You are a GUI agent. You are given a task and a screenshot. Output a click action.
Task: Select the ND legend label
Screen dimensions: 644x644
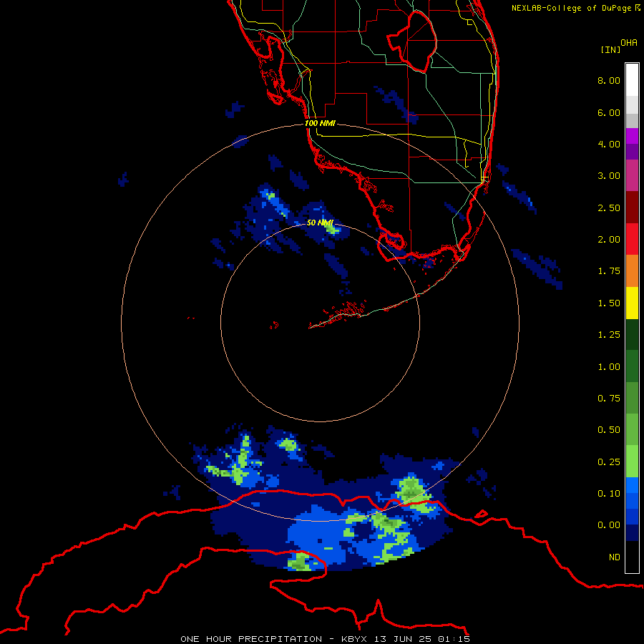[615, 557]
